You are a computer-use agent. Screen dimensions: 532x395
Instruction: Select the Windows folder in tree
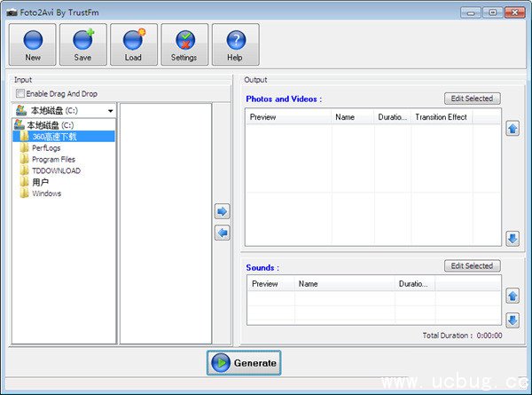46,194
